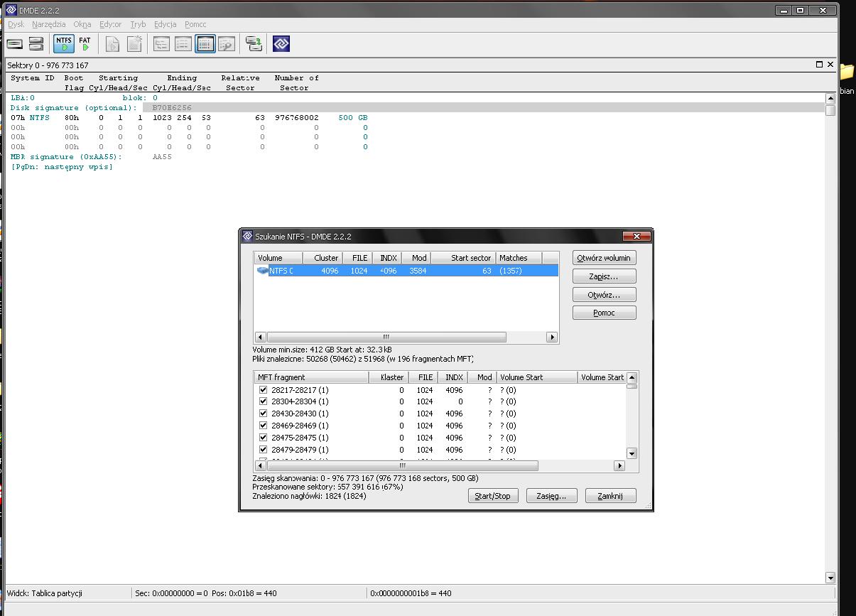Open the Dysk menu
Viewport: 856px width, 616px height.
(x=16, y=24)
